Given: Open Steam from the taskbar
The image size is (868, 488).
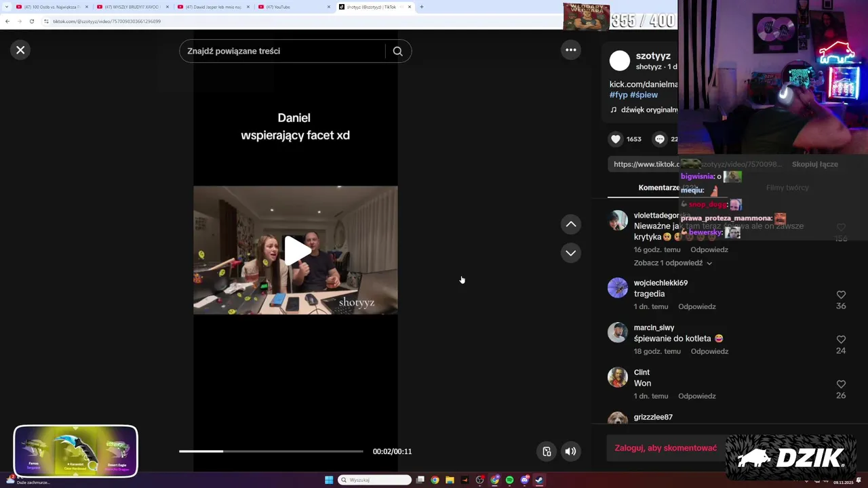Looking at the screenshot, I should coord(539,480).
